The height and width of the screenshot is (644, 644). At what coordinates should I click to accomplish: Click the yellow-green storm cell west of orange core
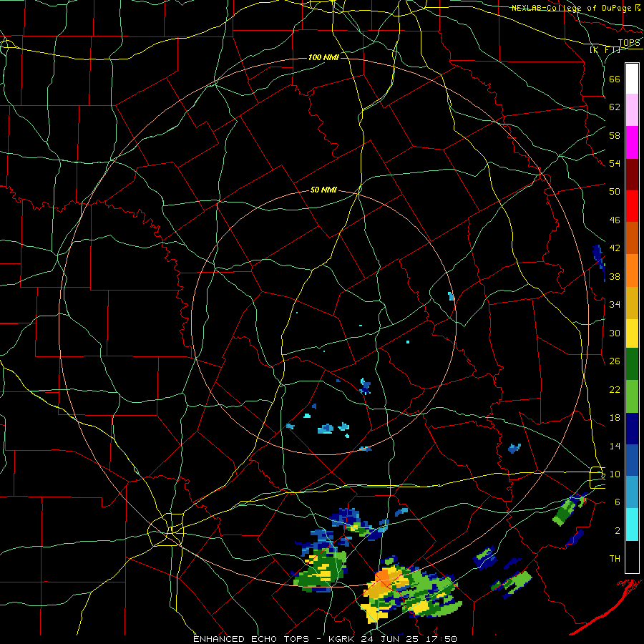(321, 569)
